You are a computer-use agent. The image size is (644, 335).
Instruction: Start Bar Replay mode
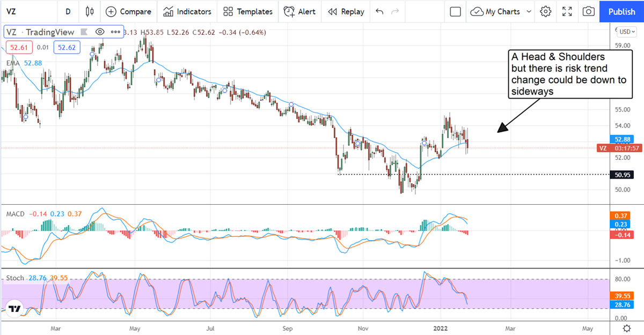pos(346,11)
